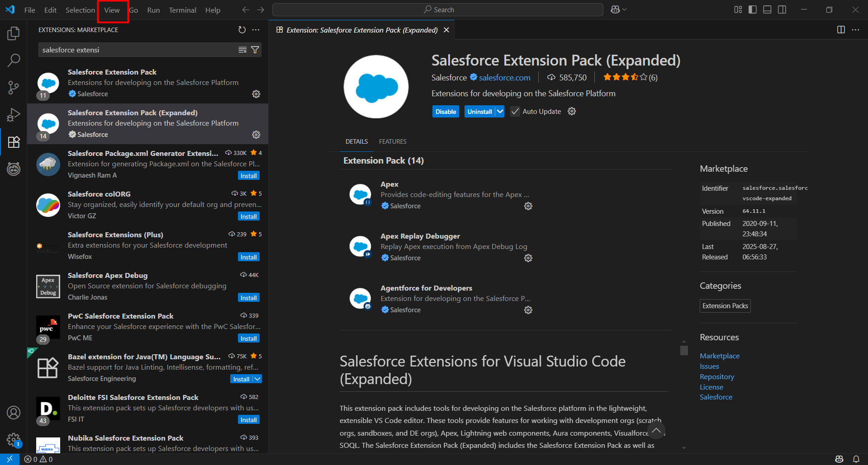Image resolution: width=868 pixels, height=465 pixels.
Task: Expand Install dropdown for Bazel extension
Action: [257, 379]
